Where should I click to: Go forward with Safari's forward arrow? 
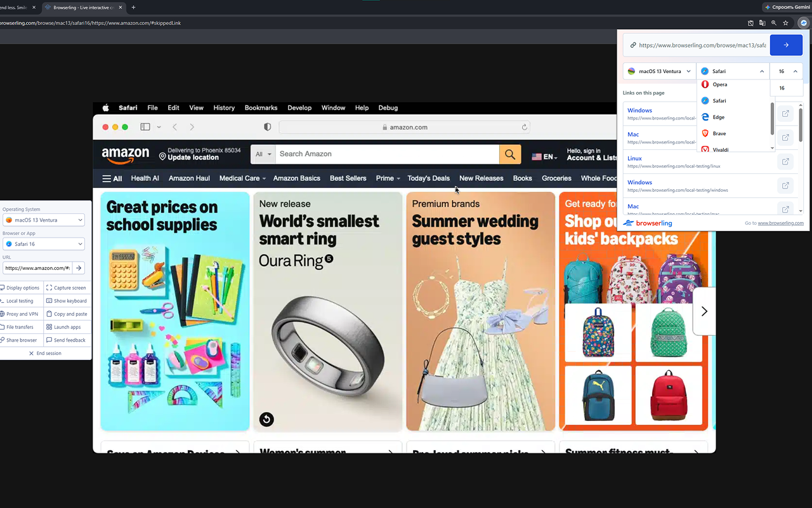click(x=192, y=127)
